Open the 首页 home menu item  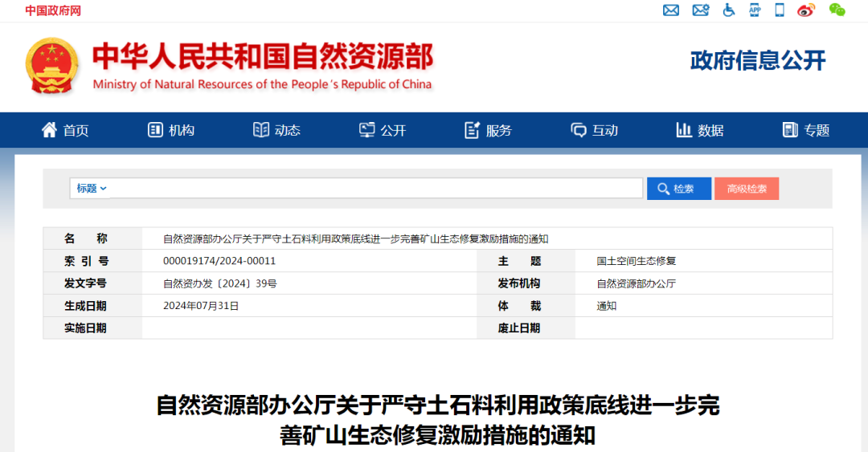(x=65, y=130)
